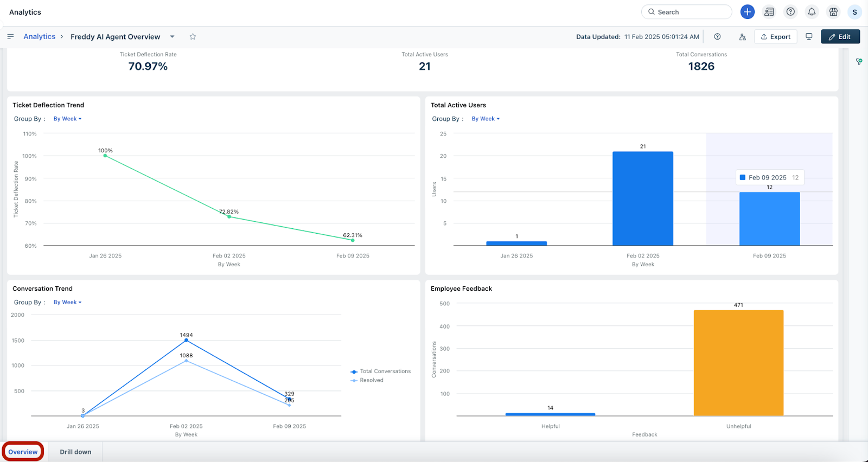Click the 100% deflection trend data point

105,156
